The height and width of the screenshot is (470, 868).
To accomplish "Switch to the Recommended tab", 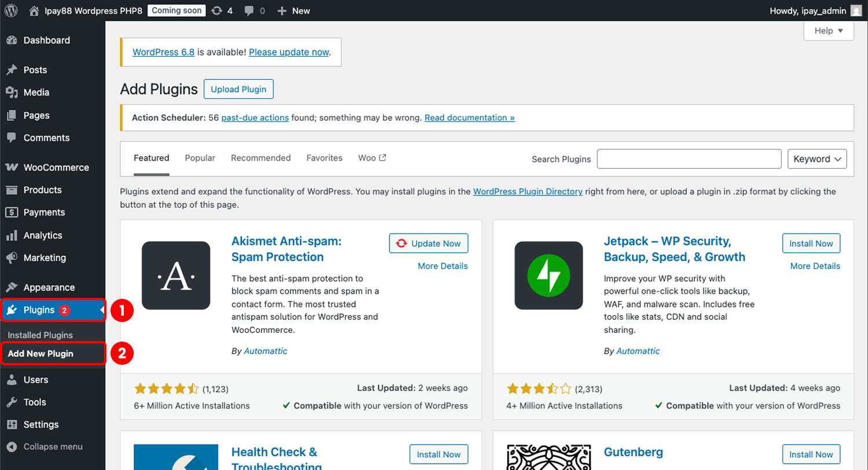I will pos(260,158).
